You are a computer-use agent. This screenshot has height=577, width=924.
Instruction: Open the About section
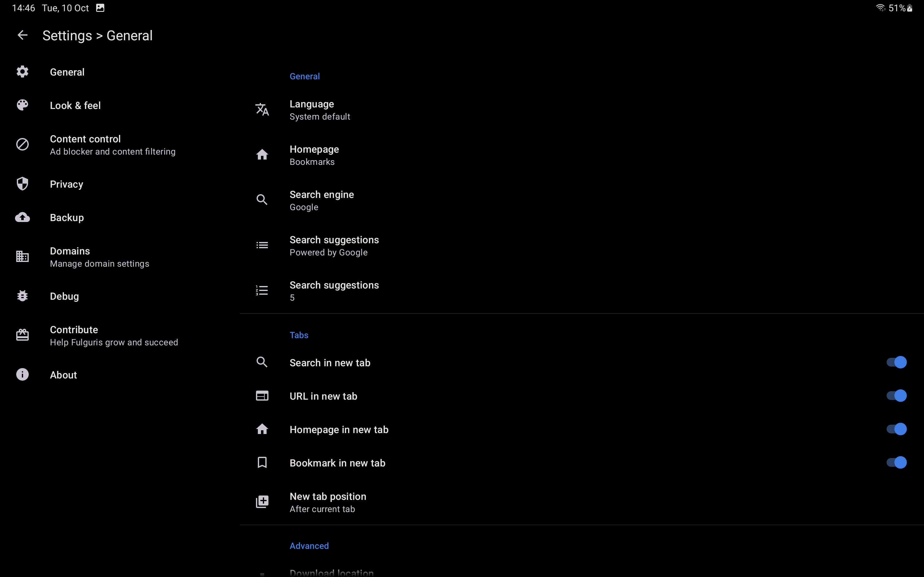point(120,375)
